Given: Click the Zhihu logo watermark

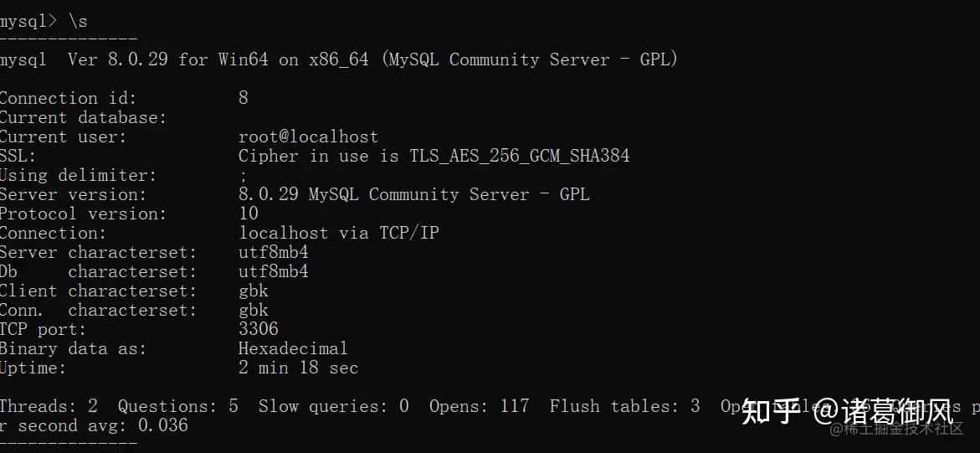Looking at the screenshot, I should pos(770,411).
